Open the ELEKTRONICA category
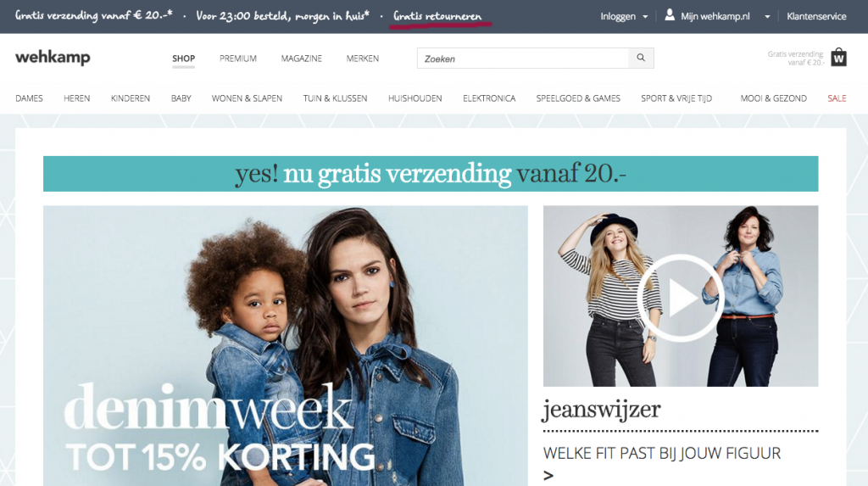The image size is (868, 486). [489, 98]
